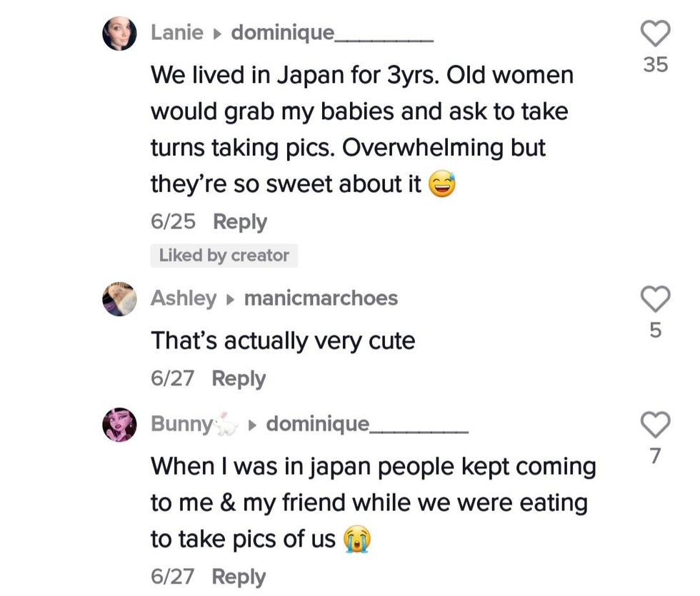Open Ashley's username link
This screenshot has height=596, width=700.
[x=183, y=298]
